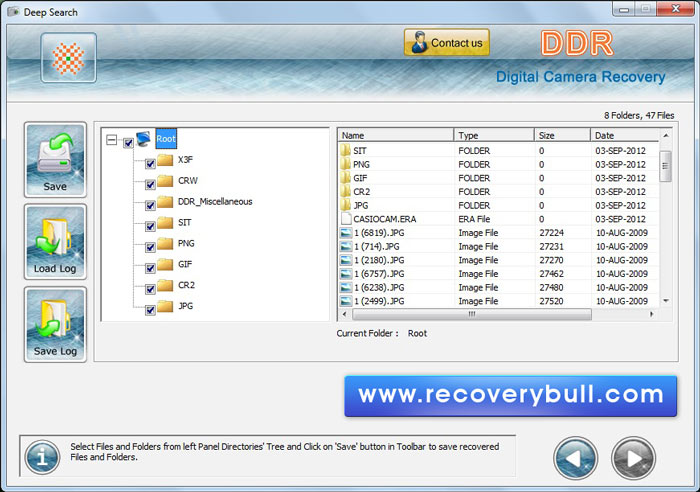Click the vertical scrollbar thumb in file list
The image size is (700, 492).
tap(665, 166)
